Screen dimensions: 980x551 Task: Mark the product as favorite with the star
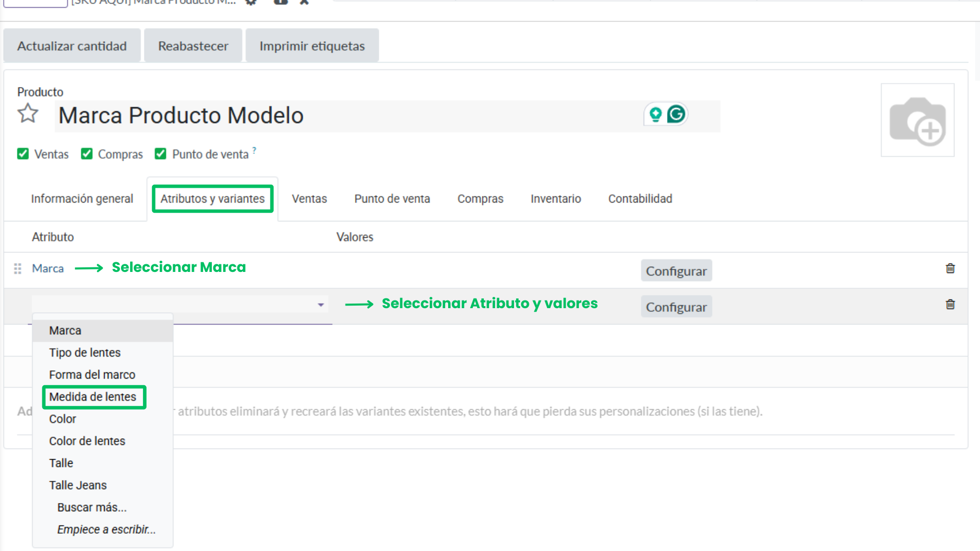pos(28,113)
